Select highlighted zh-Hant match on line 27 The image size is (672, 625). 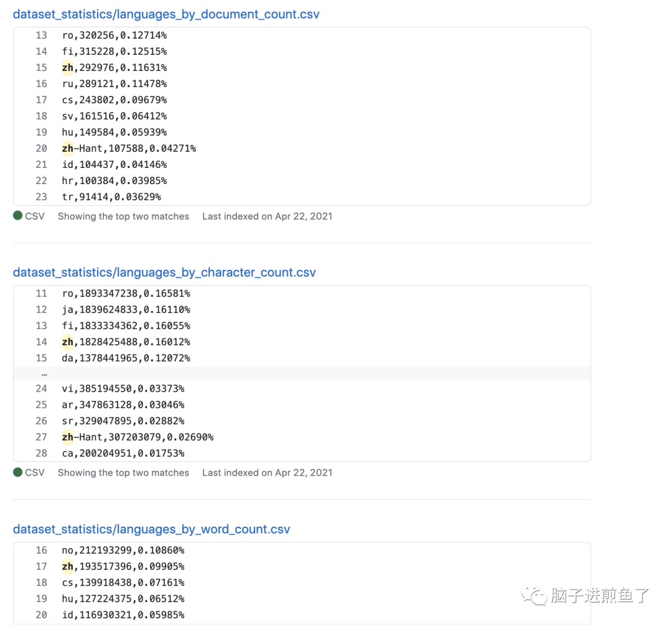(x=68, y=437)
